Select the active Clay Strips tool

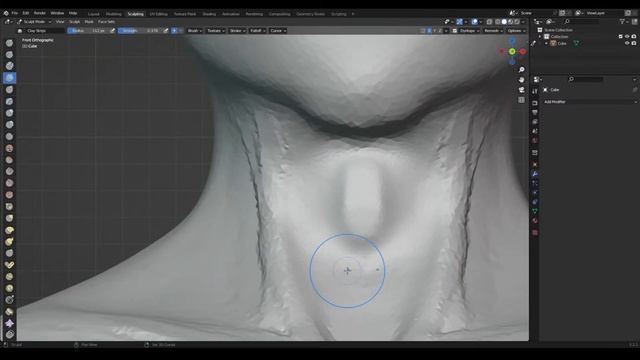point(9,78)
